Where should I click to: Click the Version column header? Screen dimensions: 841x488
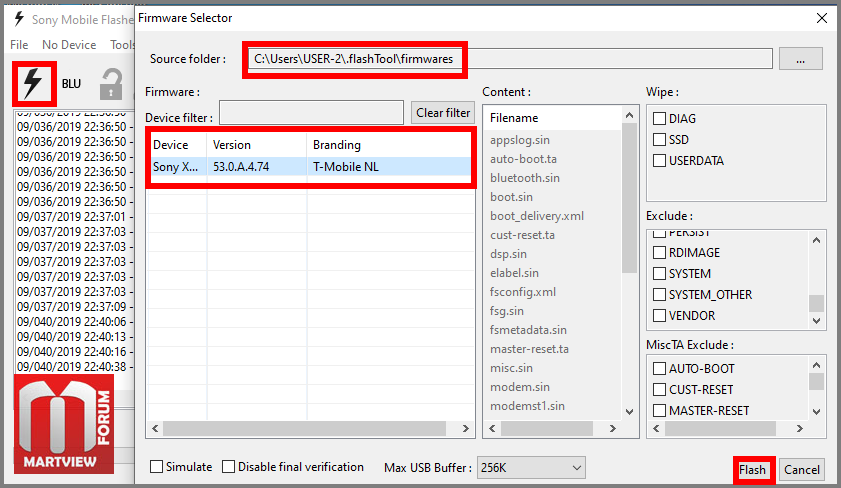pyautogui.click(x=256, y=145)
